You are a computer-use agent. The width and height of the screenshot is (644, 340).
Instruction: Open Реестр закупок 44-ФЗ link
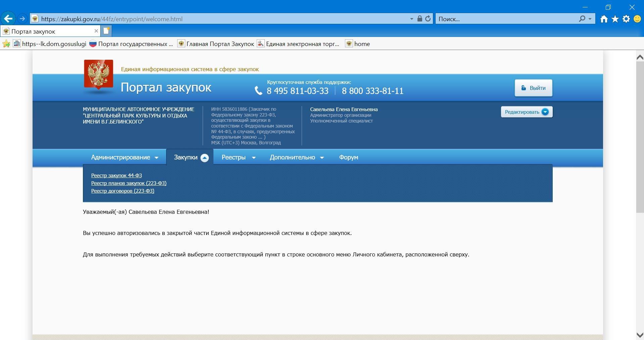116,175
